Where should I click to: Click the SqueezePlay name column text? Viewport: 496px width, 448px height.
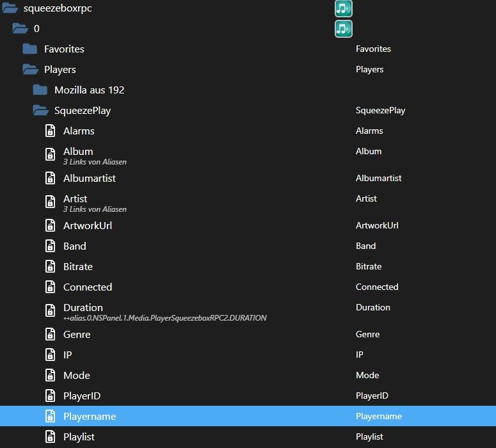(x=380, y=111)
